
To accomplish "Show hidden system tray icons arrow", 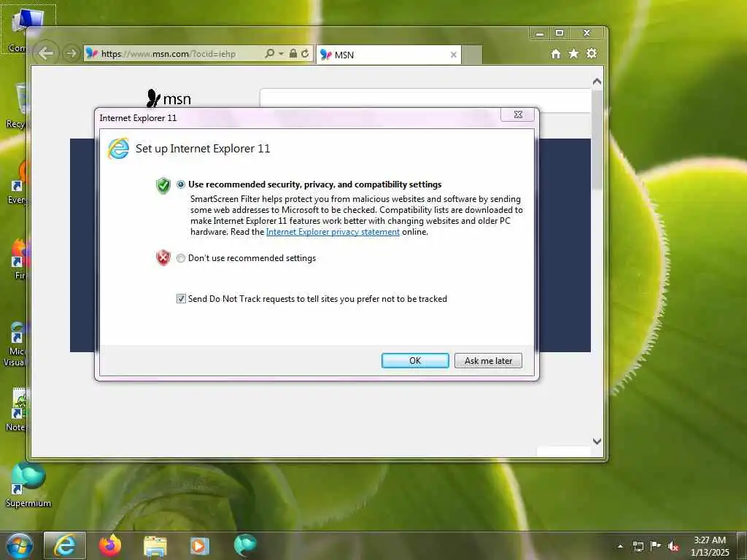I will point(620,546).
